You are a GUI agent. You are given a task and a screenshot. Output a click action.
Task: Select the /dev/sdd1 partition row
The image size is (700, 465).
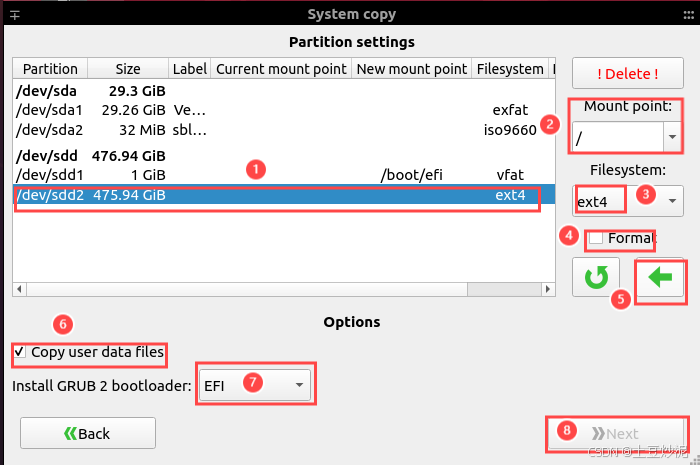tap(284, 175)
